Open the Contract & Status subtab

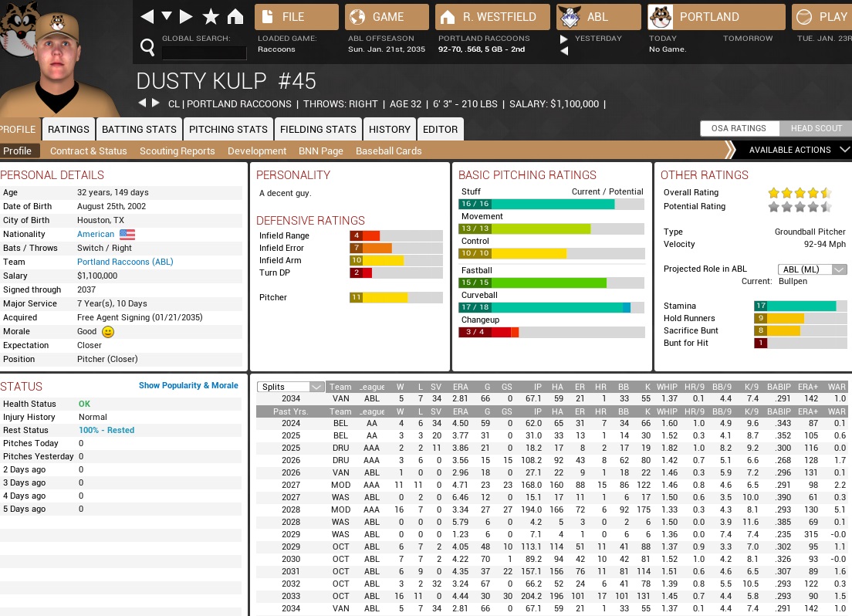pos(88,151)
